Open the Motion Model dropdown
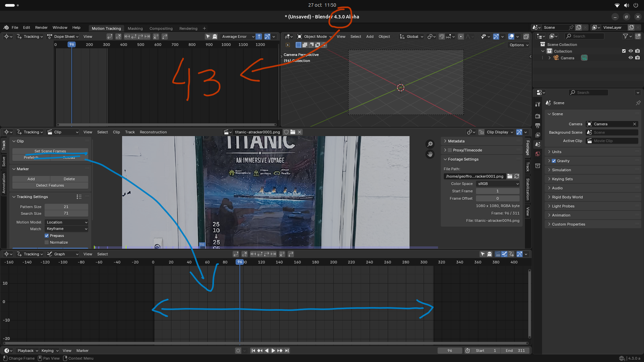 click(x=66, y=222)
